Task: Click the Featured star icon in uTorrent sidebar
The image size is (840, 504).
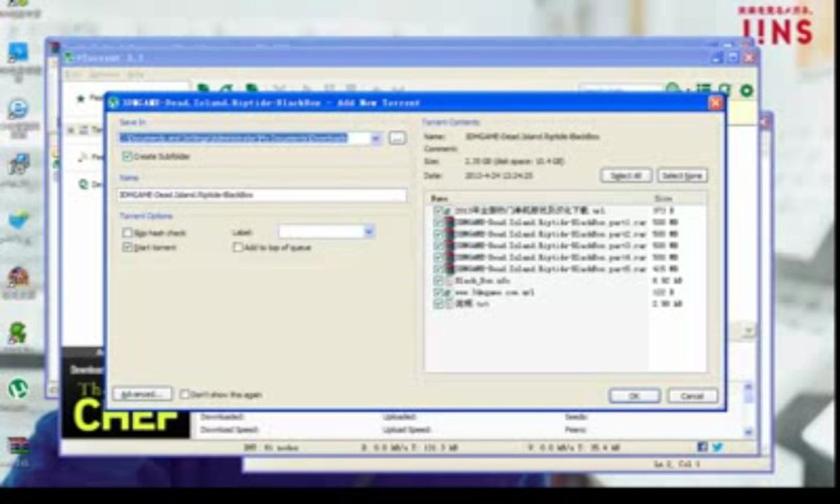Action: click(81, 98)
